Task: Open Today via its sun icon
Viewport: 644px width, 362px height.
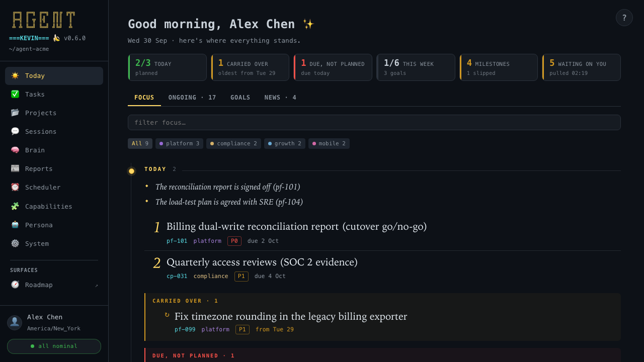Action: 15,75
